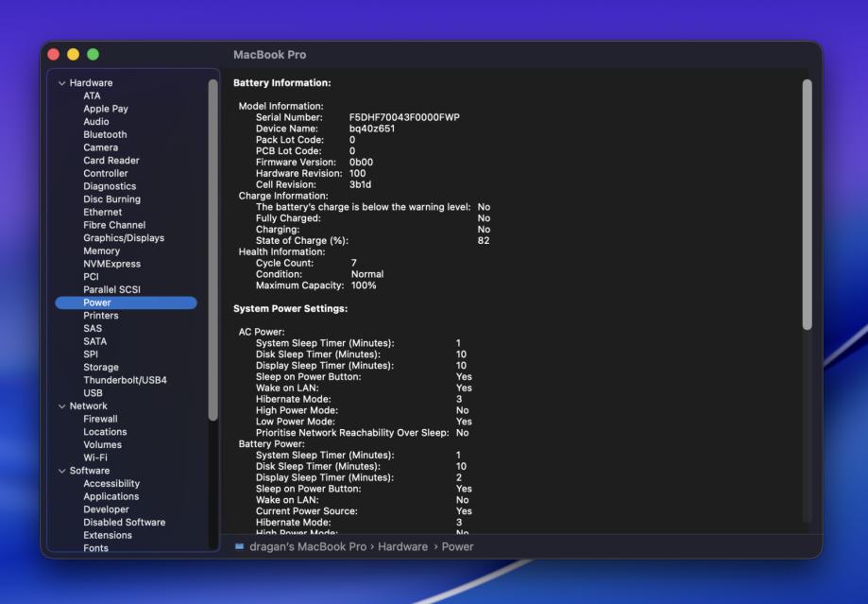Click Hardware in the path bar
868x604 pixels.
click(404, 546)
